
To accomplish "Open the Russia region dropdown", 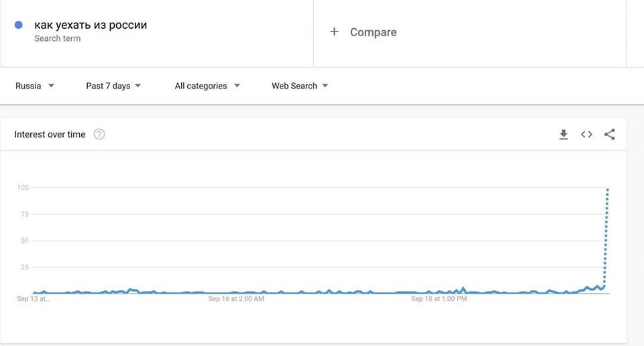I will coord(34,86).
